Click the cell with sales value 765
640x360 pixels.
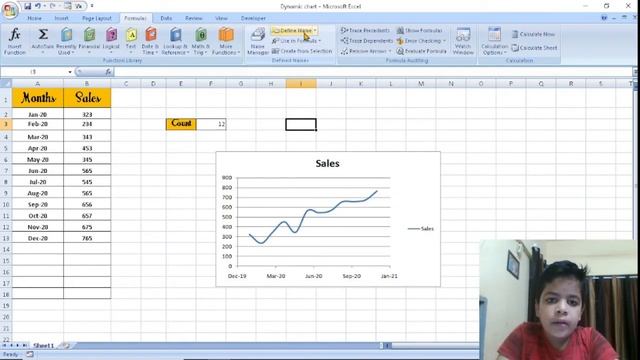[87, 238]
